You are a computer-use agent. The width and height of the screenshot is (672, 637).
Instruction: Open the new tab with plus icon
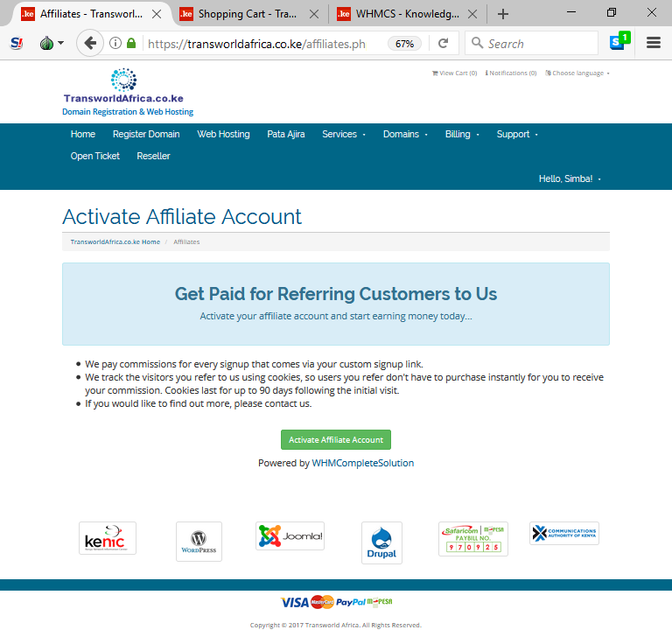point(503,14)
